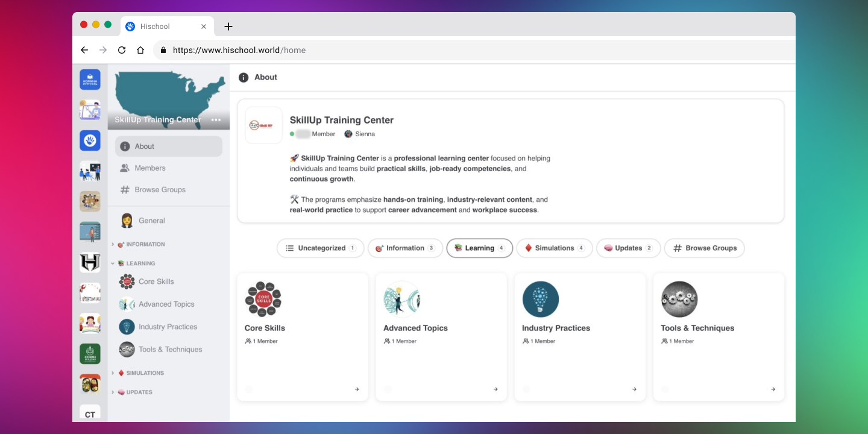Open a new browser tab
The height and width of the screenshot is (434, 868).
[x=228, y=27]
